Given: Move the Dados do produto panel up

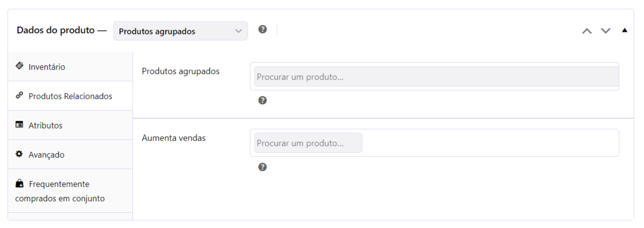Looking at the screenshot, I should tap(587, 31).
